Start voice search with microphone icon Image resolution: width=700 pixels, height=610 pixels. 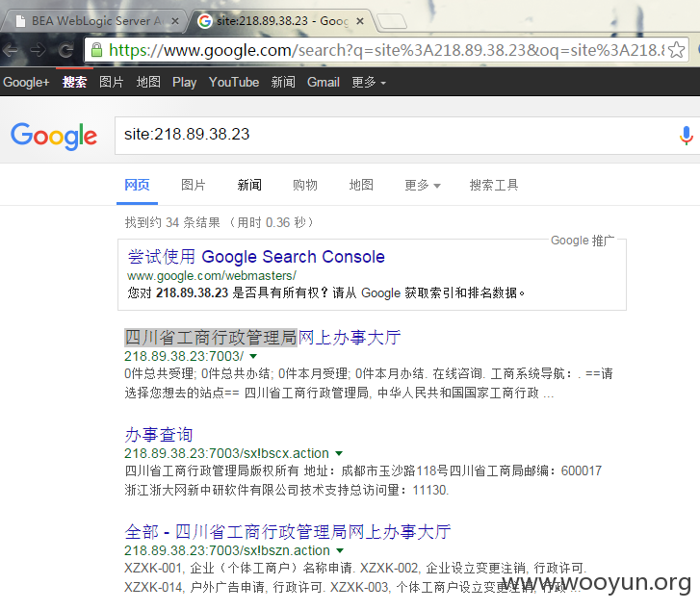pyautogui.click(x=687, y=136)
